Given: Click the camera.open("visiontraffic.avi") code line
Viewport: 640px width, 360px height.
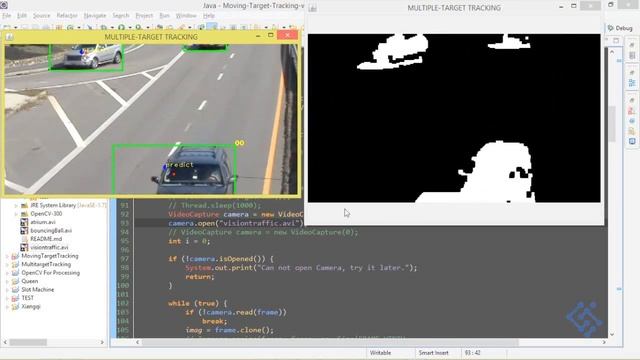Looking at the screenshot, I should [236, 223].
